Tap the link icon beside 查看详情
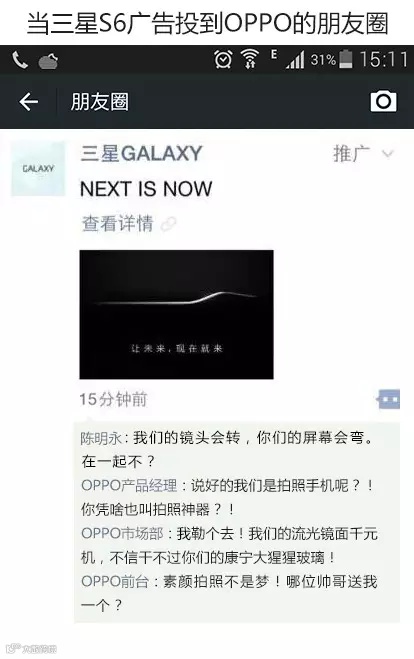Screen dimensions: 414x659 point(168,224)
